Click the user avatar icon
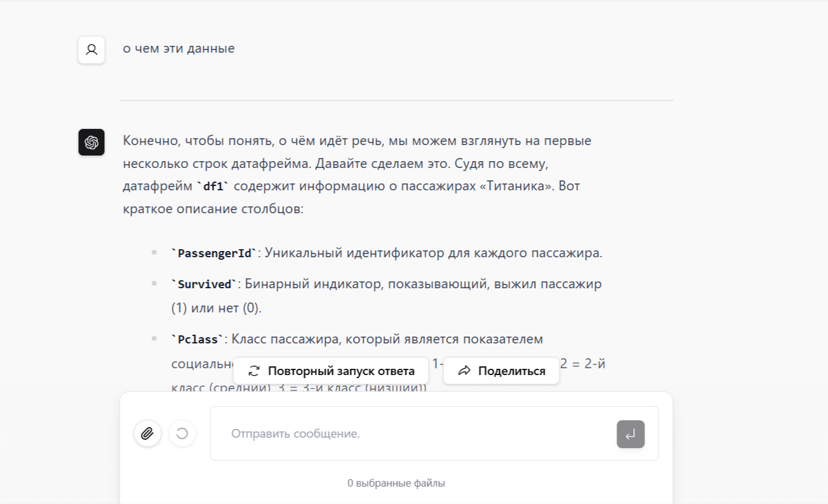The image size is (828, 504). tap(91, 50)
